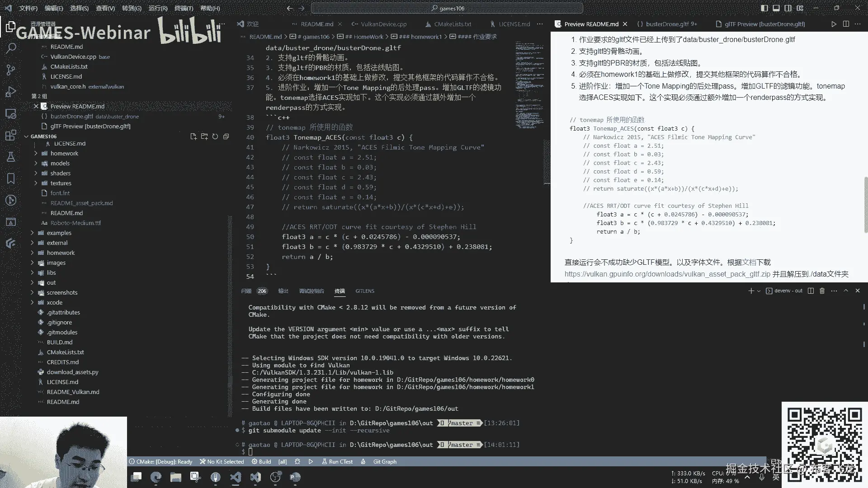Open the 终端(T) menu
Screen dimensions: 868x488
tap(184, 8)
